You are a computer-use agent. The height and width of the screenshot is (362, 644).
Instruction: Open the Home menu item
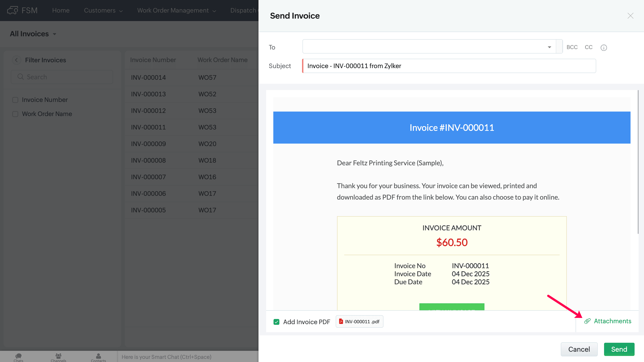coord(61,10)
